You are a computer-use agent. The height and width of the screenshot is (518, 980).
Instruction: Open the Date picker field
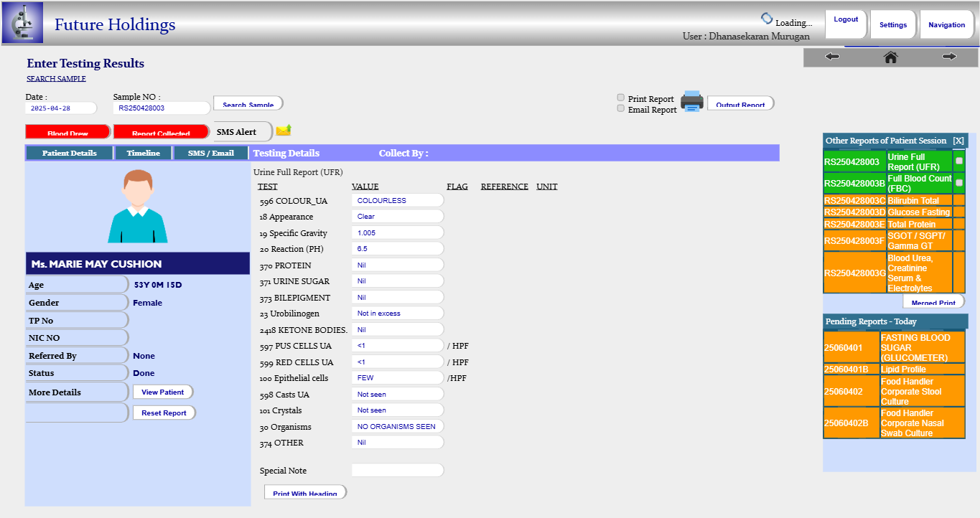(x=61, y=108)
